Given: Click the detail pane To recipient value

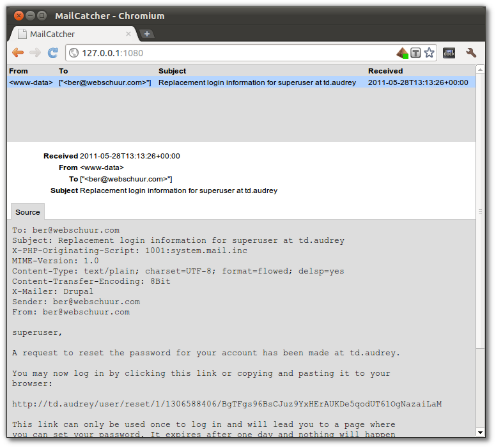Looking at the screenshot, I should tap(126, 179).
